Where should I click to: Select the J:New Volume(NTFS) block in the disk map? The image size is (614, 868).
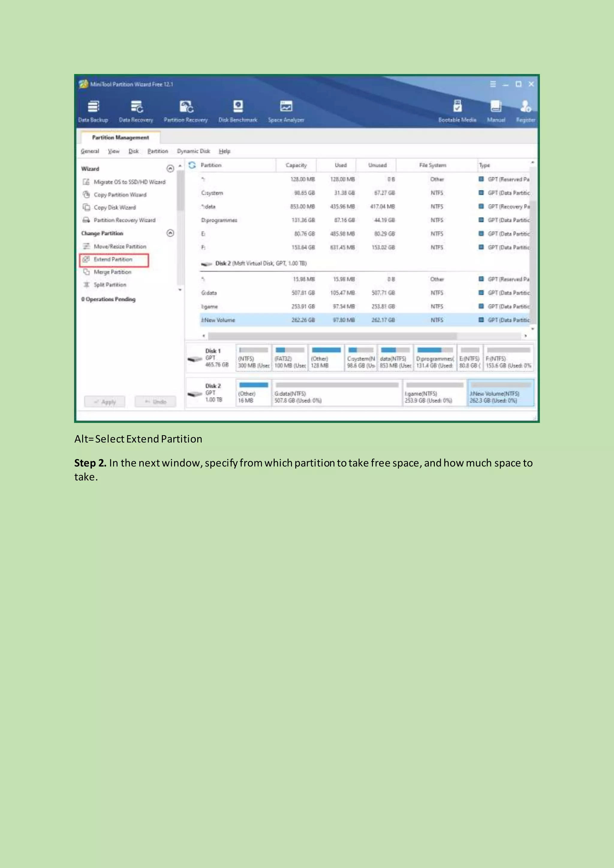coord(501,393)
